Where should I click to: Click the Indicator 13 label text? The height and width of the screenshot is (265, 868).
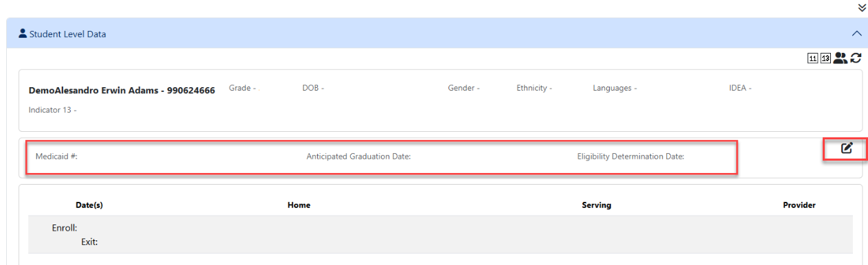click(52, 110)
